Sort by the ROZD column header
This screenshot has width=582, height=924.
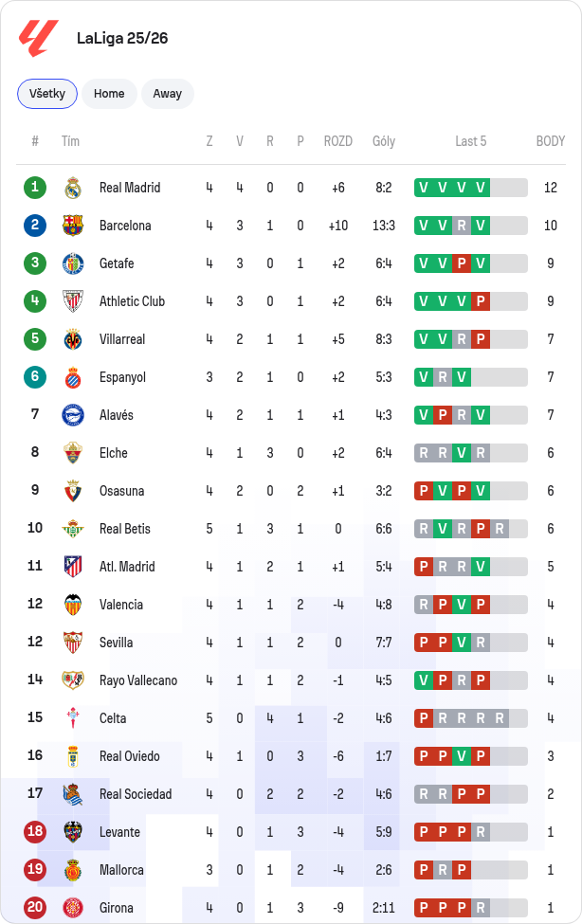[x=337, y=141]
